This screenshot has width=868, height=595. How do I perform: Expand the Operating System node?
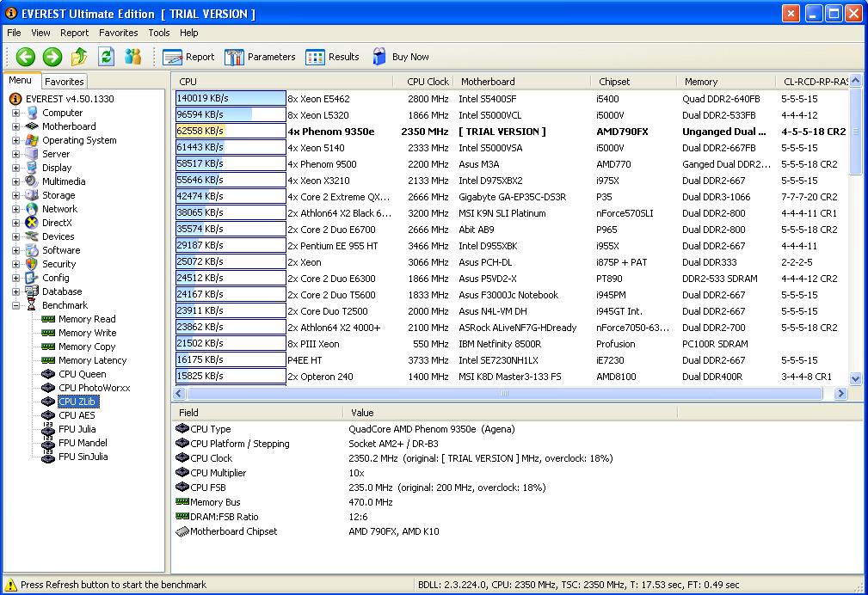pos(15,141)
